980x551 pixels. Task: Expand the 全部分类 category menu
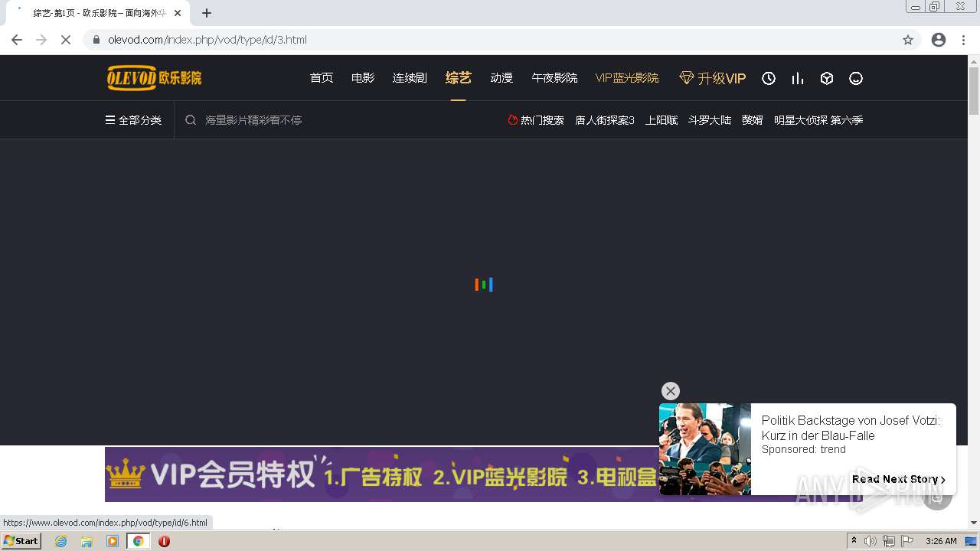pos(133,120)
